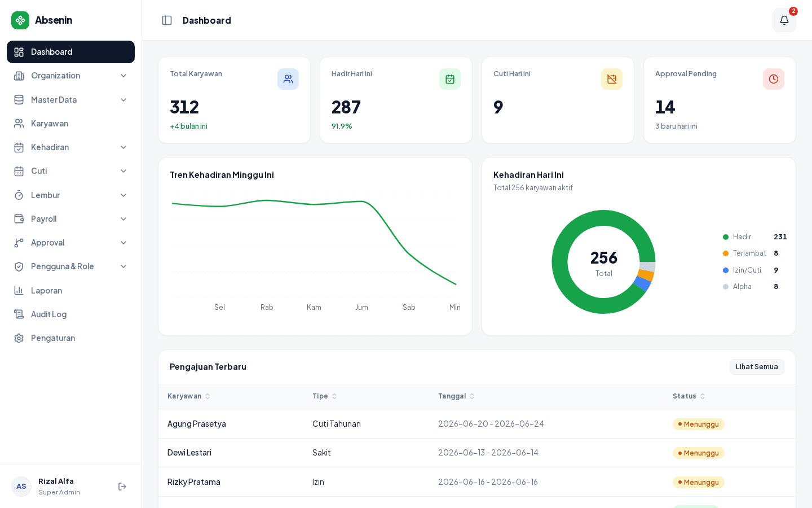Open the AS user avatar
The width and height of the screenshot is (812, 508).
[x=21, y=487]
